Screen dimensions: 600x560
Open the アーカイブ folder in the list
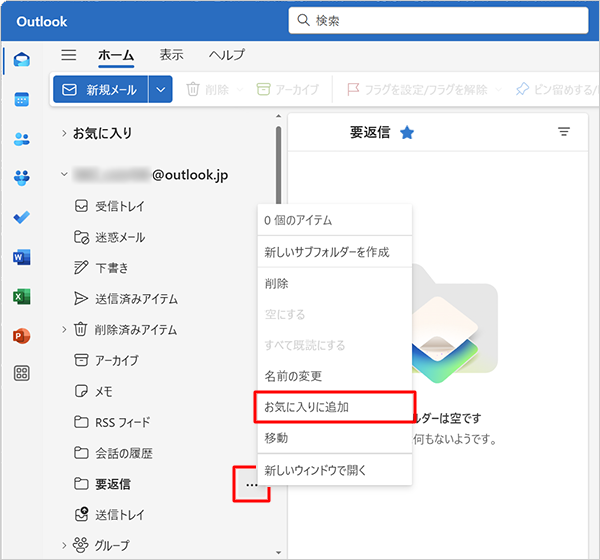[x=106, y=360]
